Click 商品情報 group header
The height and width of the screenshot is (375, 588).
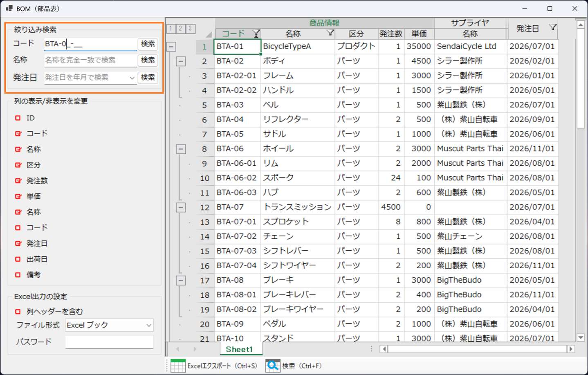click(x=324, y=23)
